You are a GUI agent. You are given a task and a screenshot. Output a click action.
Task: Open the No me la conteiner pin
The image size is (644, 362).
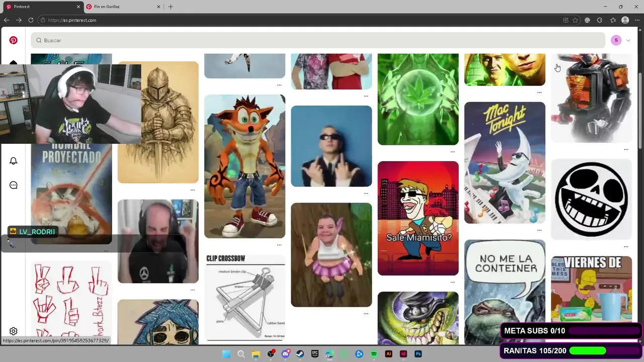pyautogui.click(x=505, y=292)
